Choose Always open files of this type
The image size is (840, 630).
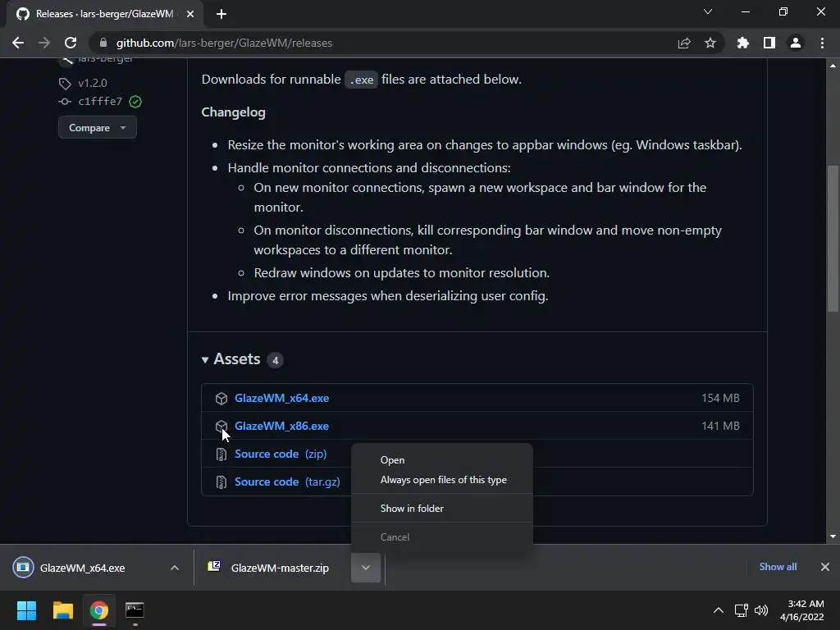click(x=442, y=480)
